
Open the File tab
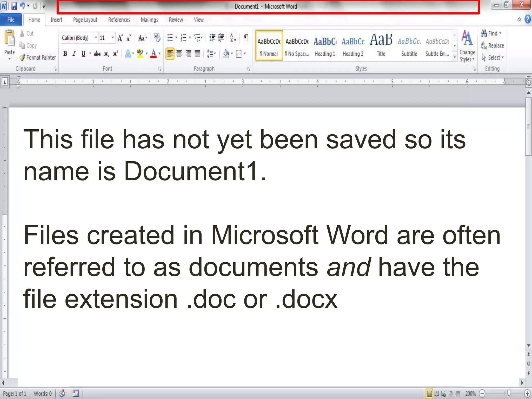11,20
